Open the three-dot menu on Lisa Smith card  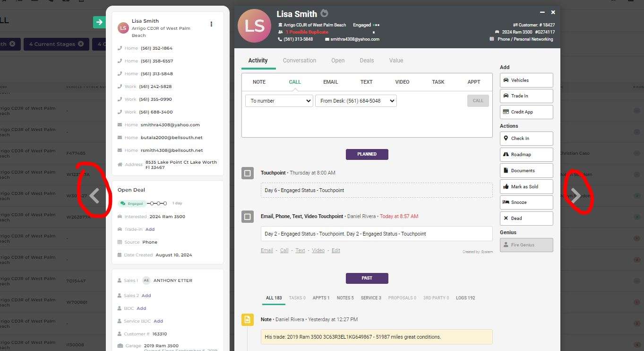[x=211, y=24]
